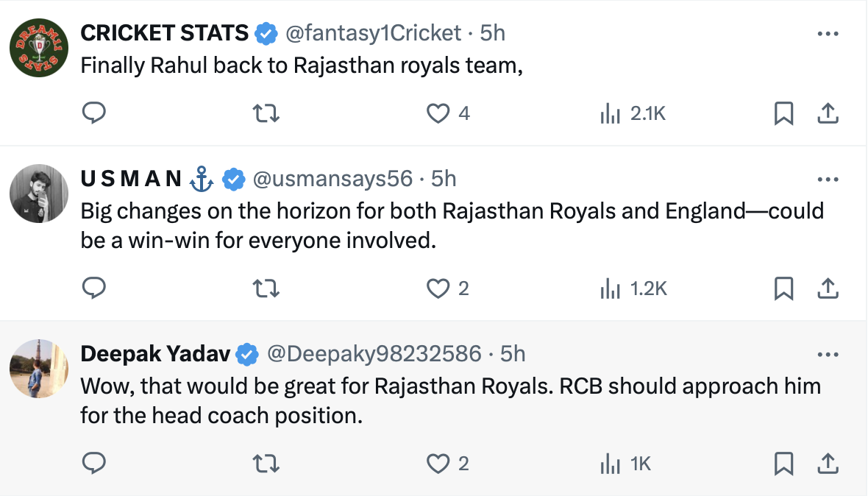Open more options for Deepak Yadav's tweet

pos(828,355)
